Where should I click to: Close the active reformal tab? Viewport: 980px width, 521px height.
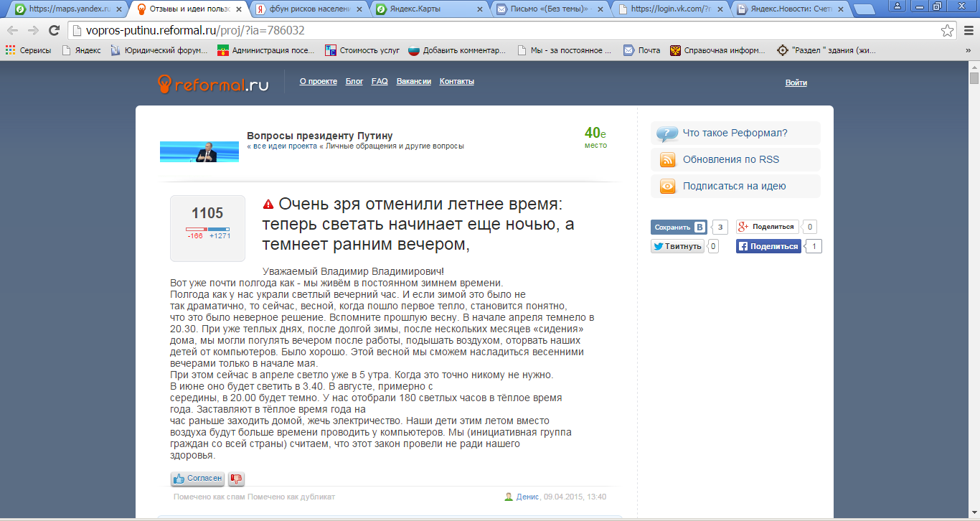click(x=239, y=10)
